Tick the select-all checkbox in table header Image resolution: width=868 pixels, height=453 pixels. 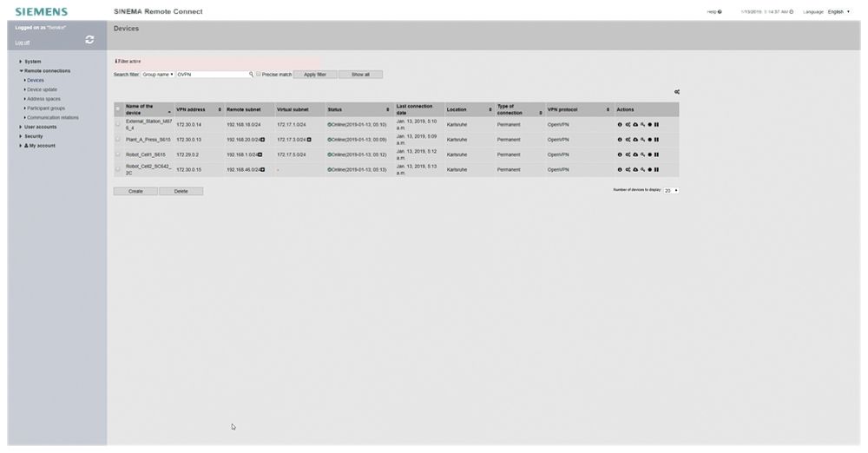click(x=118, y=109)
